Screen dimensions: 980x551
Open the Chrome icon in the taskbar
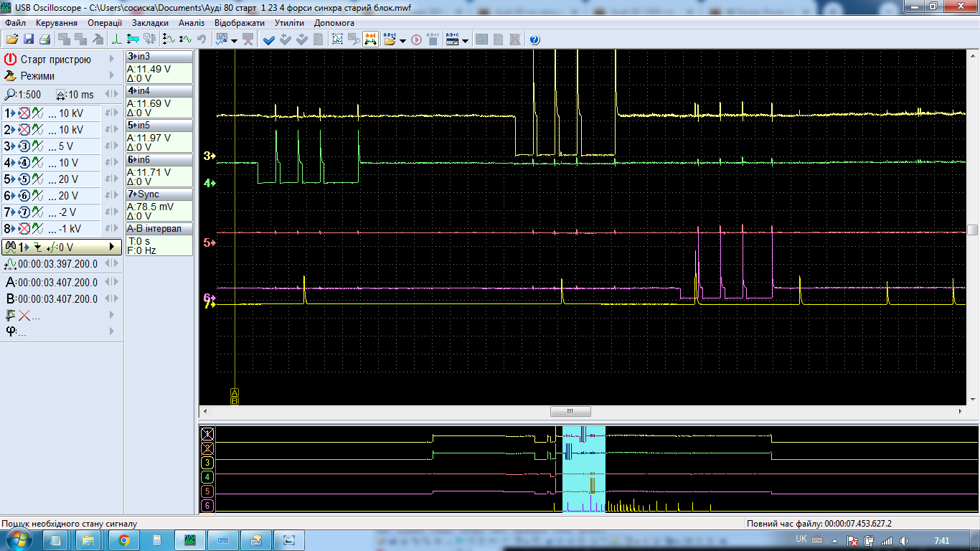tap(123, 540)
